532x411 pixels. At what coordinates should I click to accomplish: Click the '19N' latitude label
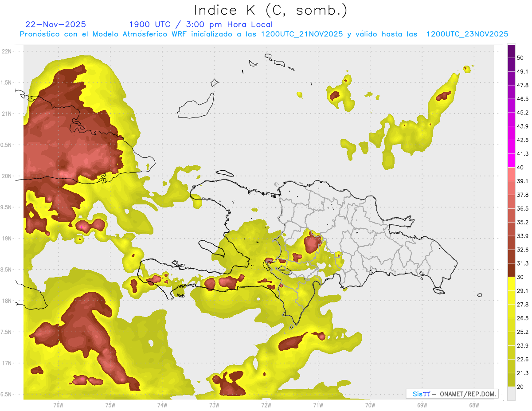coord(8,238)
